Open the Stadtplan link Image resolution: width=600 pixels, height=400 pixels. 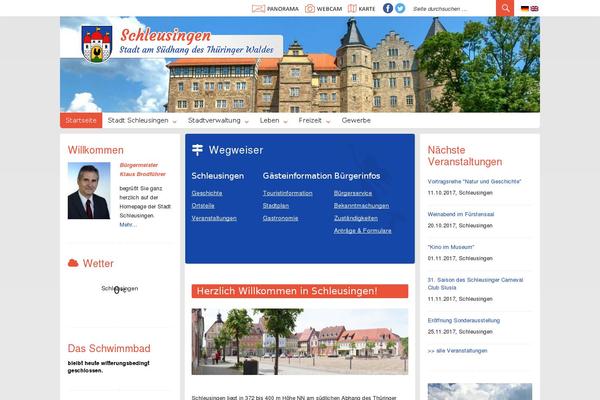(276, 206)
